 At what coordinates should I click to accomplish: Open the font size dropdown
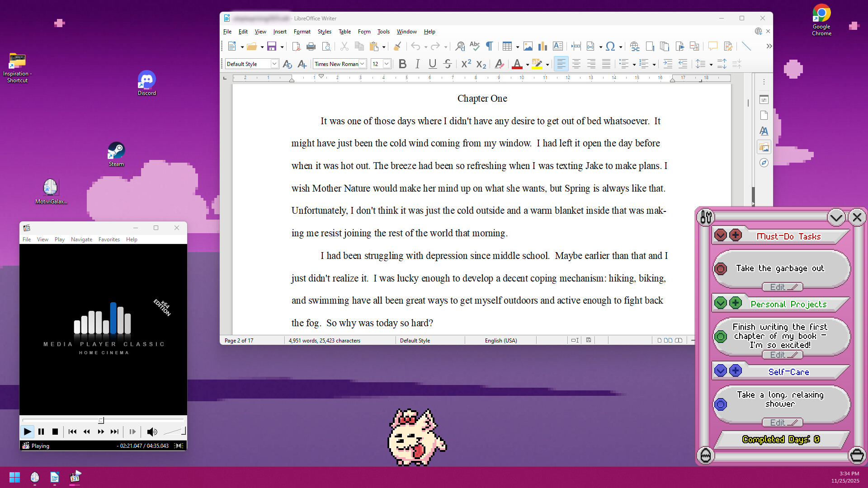(387, 64)
